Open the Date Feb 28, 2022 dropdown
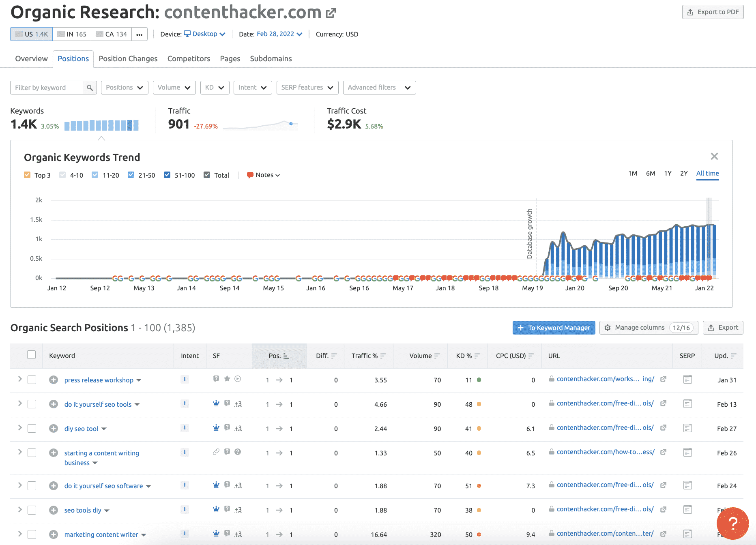This screenshot has width=756, height=545. (x=279, y=34)
